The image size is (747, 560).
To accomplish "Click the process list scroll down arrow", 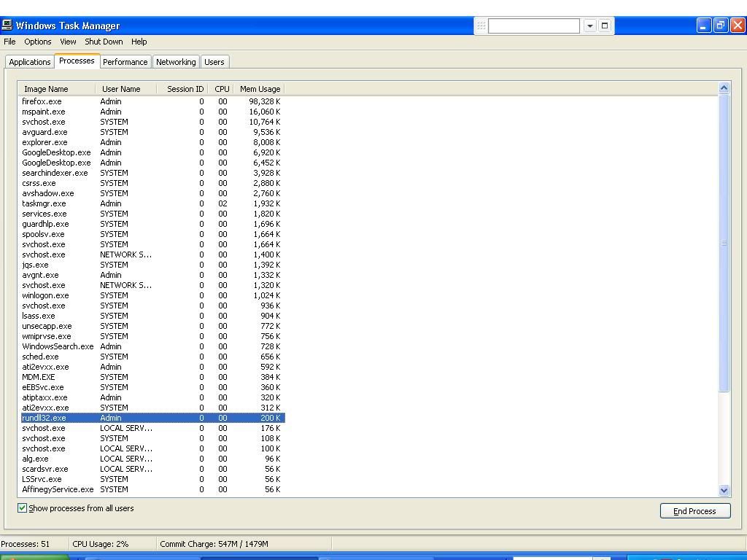I will (724, 491).
